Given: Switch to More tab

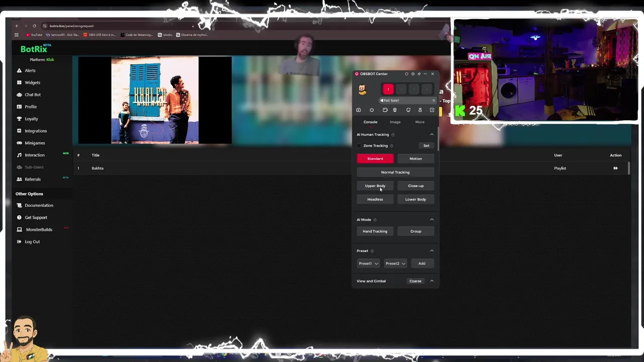Looking at the screenshot, I should pyautogui.click(x=420, y=122).
